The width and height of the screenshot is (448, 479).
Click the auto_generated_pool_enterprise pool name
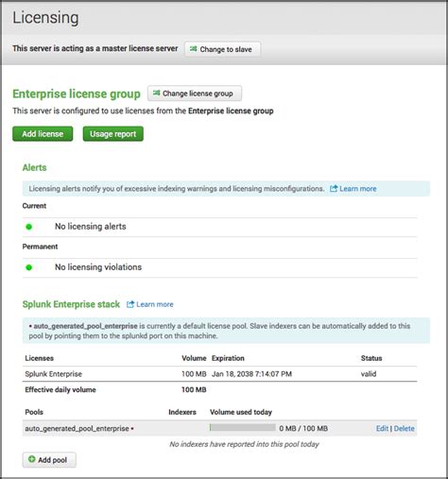pyautogui.click(x=78, y=428)
